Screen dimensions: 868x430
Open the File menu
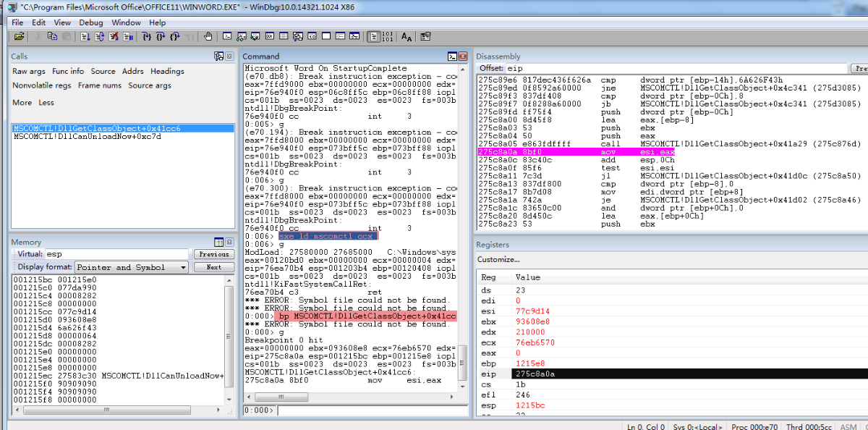tap(17, 22)
